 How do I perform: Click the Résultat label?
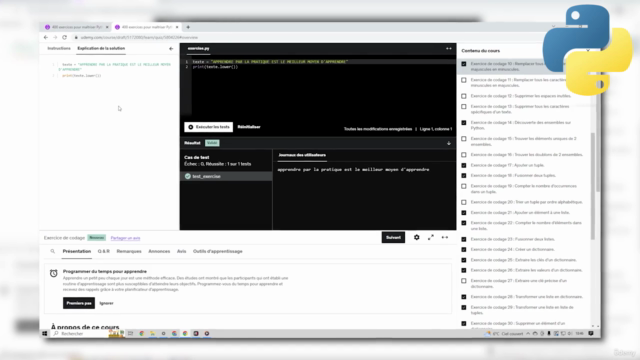[x=192, y=143]
